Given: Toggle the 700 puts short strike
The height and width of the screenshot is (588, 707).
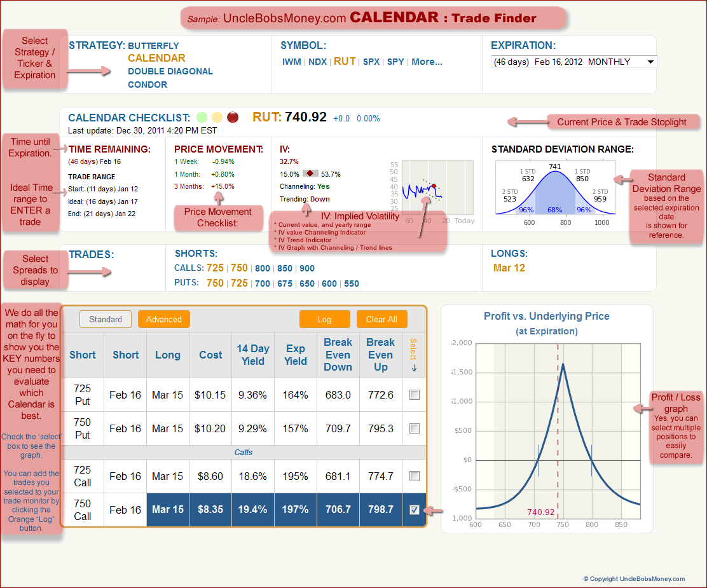Looking at the screenshot, I should click(x=263, y=284).
